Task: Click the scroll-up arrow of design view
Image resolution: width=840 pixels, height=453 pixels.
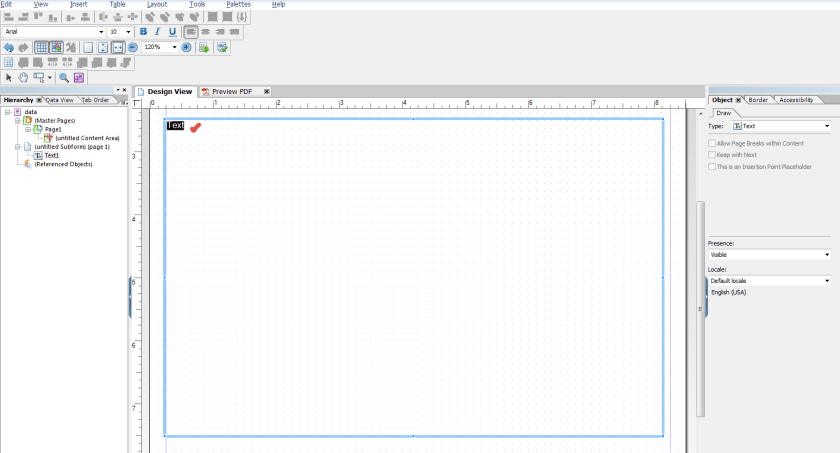Action: pos(701,114)
